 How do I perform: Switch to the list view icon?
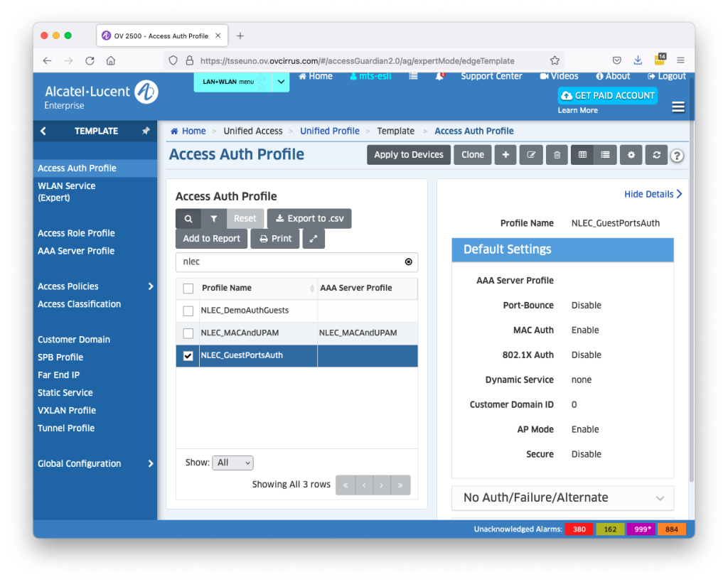605,155
